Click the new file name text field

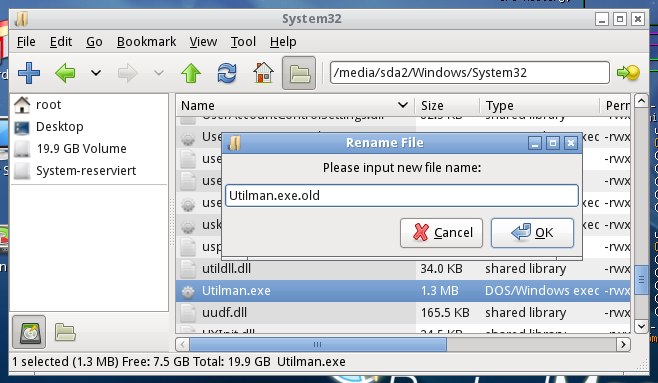[402, 195]
